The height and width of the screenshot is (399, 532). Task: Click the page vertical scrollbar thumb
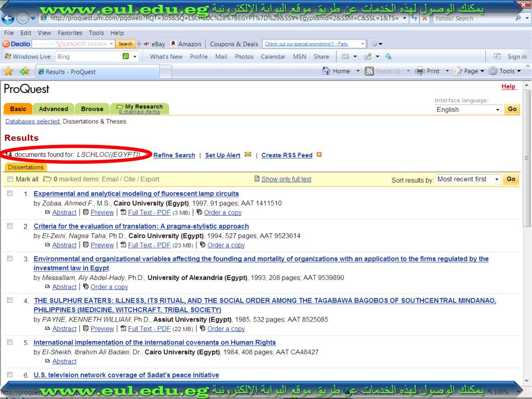527,158
